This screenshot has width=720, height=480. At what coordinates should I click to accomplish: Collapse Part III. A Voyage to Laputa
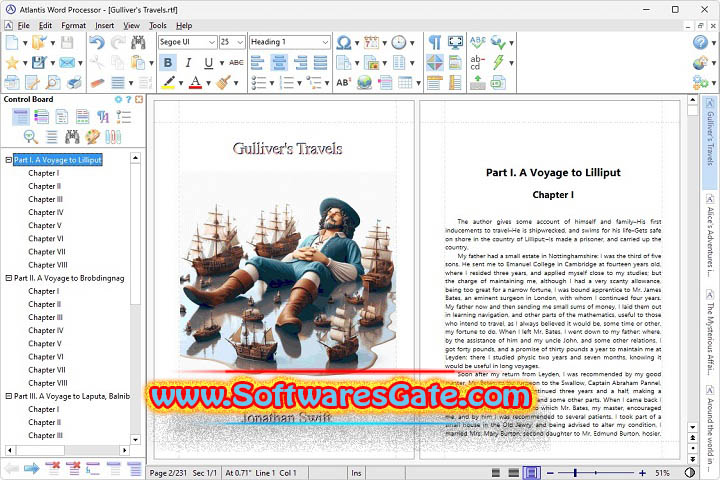coord(8,396)
